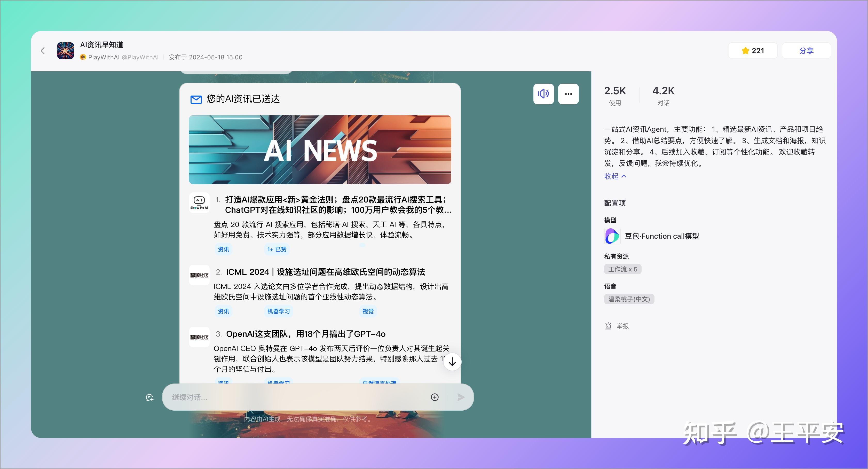Open the 智源社区 logo next to OpenAI item

tap(199, 337)
